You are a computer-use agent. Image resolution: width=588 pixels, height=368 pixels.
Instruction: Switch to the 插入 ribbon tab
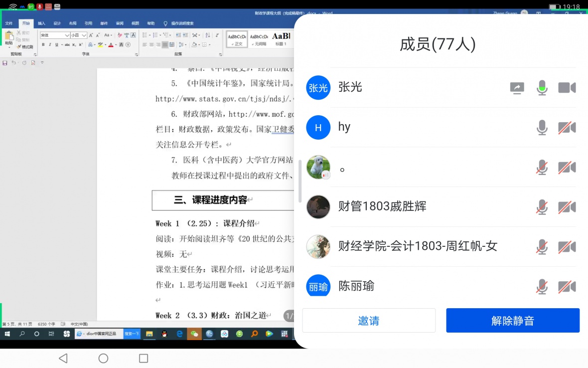(x=41, y=23)
